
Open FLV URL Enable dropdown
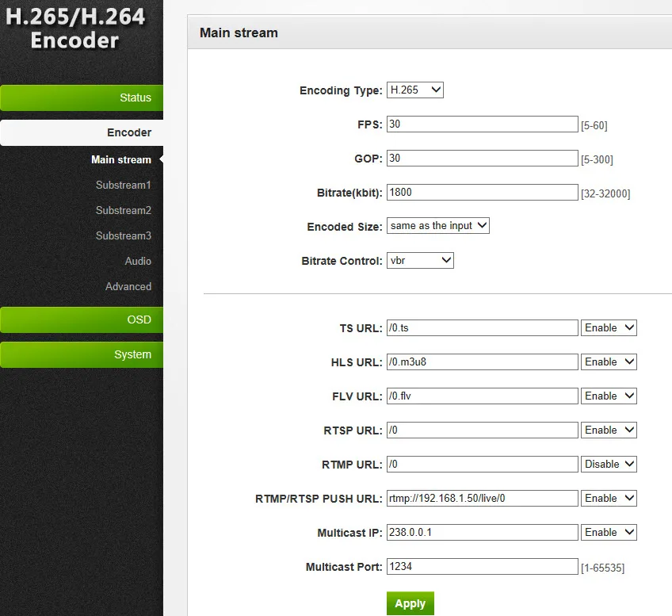tap(609, 396)
